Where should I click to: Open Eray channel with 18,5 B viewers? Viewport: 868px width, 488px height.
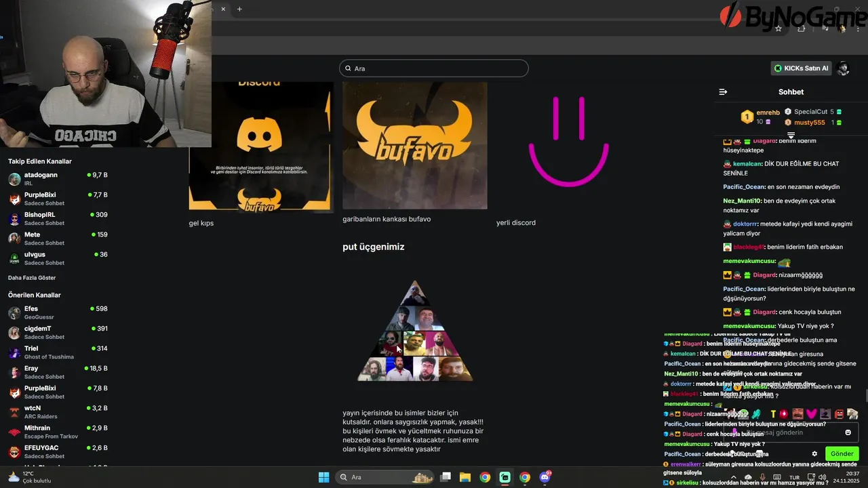coord(60,372)
